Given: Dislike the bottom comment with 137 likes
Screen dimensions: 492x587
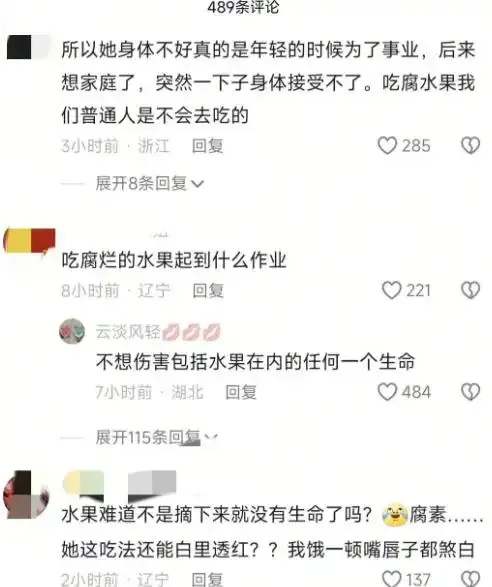Looking at the screenshot, I should coord(470,579).
